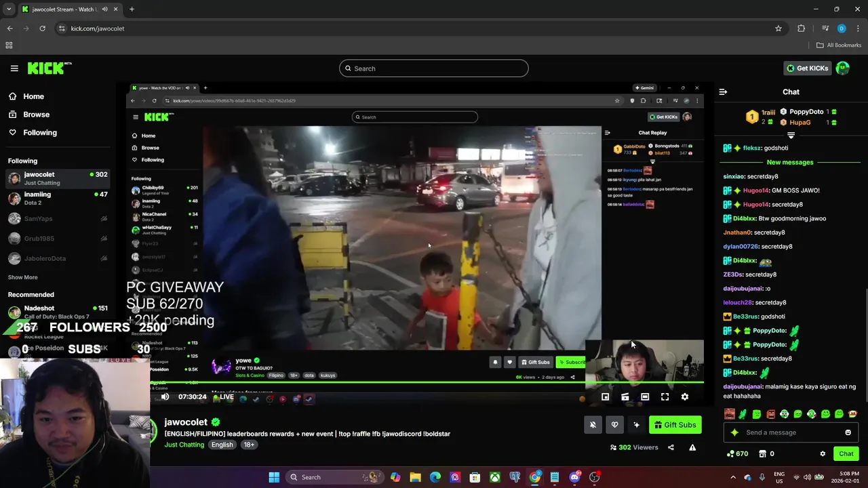The width and height of the screenshot is (868, 488).
Task: Click the New messages divider
Action: click(x=790, y=162)
